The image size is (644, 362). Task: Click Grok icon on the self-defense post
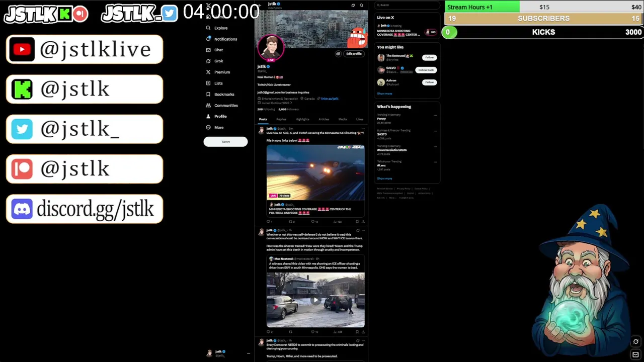(x=358, y=231)
